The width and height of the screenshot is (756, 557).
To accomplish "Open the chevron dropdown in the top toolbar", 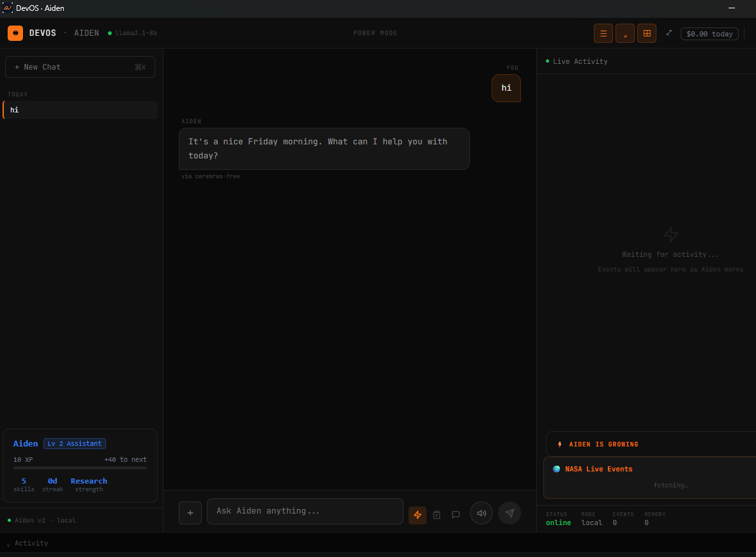I will pos(624,33).
